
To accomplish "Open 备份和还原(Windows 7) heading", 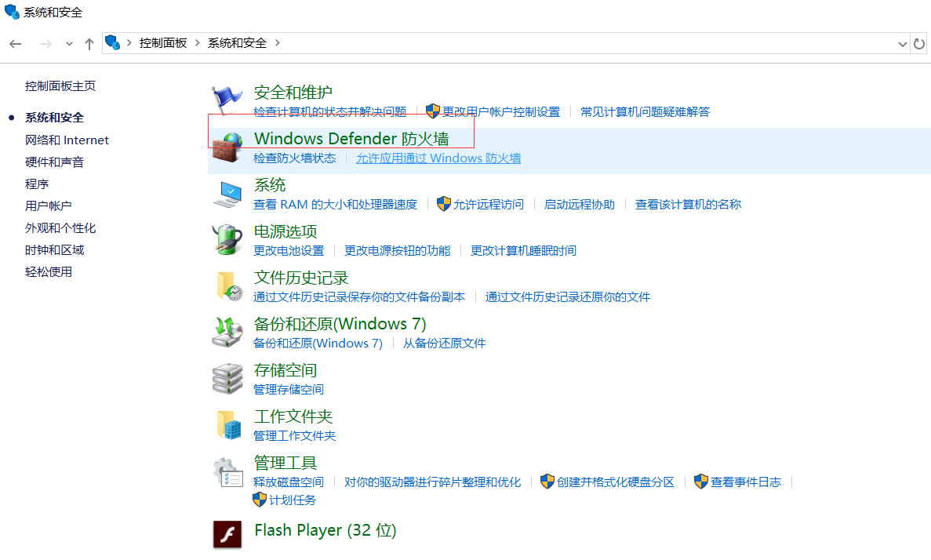I will (340, 324).
